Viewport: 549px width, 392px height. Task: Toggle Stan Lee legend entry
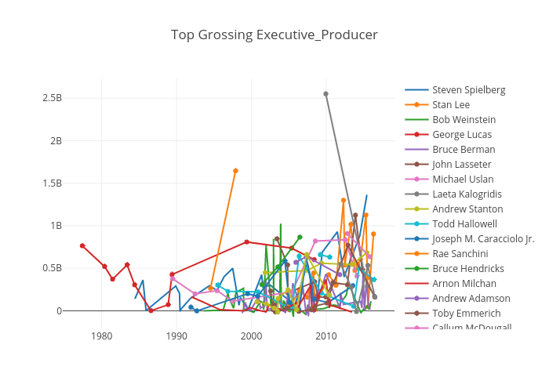pyautogui.click(x=438, y=104)
